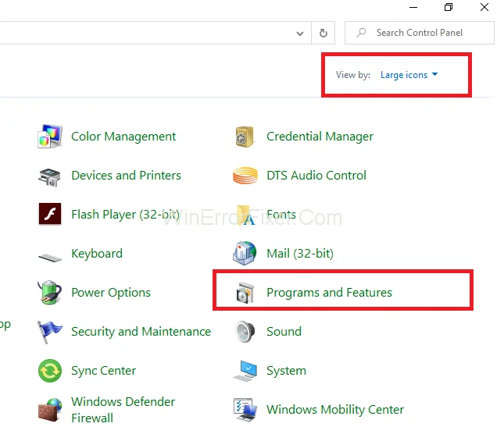Open Security and Maintenance link
The image size is (504, 434).
[141, 332]
